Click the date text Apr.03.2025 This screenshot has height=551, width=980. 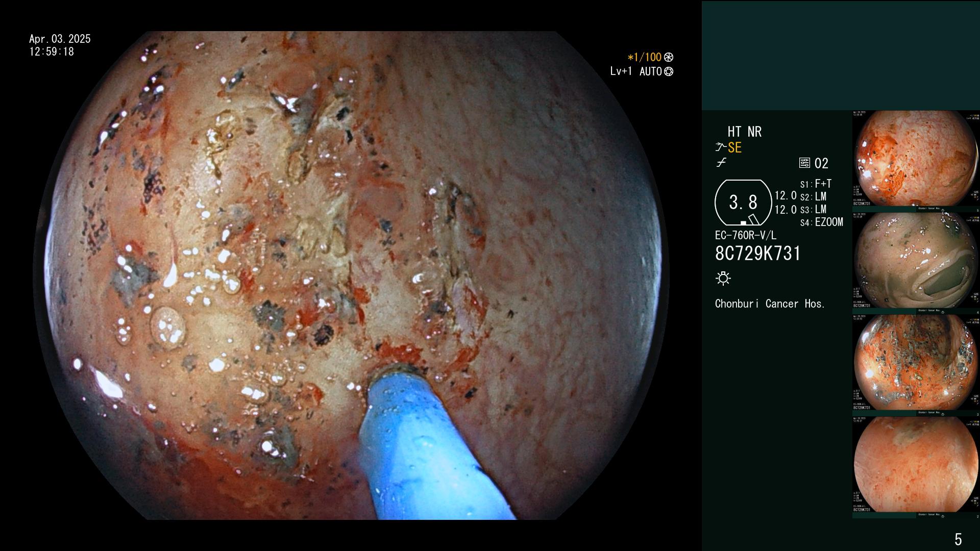point(60,39)
